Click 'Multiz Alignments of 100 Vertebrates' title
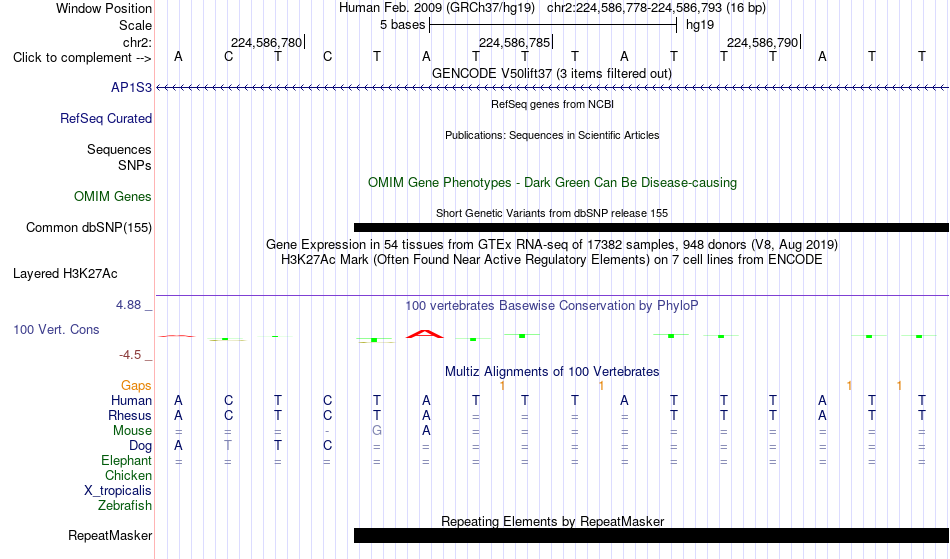The image size is (950, 559). pyautogui.click(x=552, y=371)
